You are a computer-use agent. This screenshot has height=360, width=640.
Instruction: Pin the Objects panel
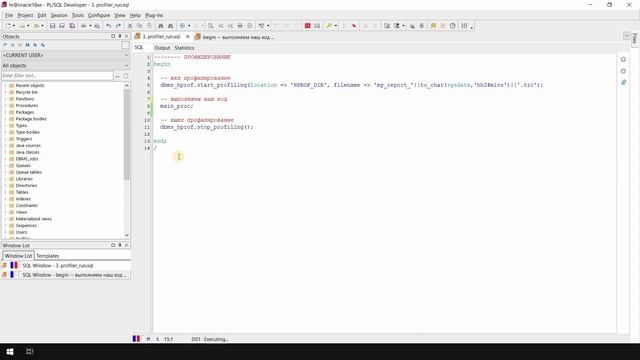(x=120, y=36)
